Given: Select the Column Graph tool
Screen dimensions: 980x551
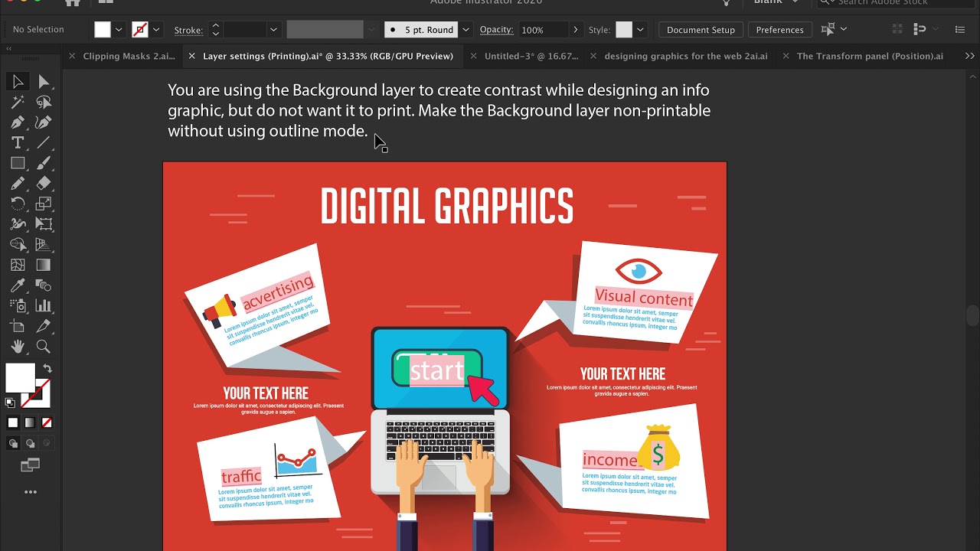Looking at the screenshot, I should [44, 306].
